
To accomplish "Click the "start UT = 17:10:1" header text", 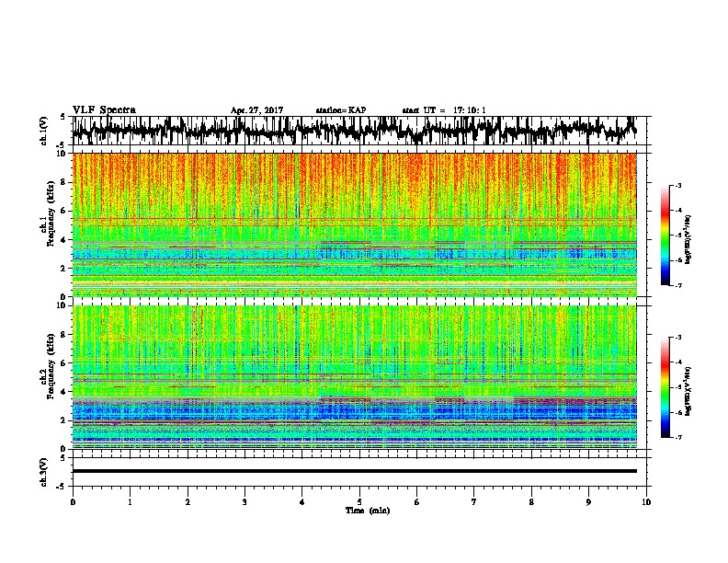I will 444,110.
